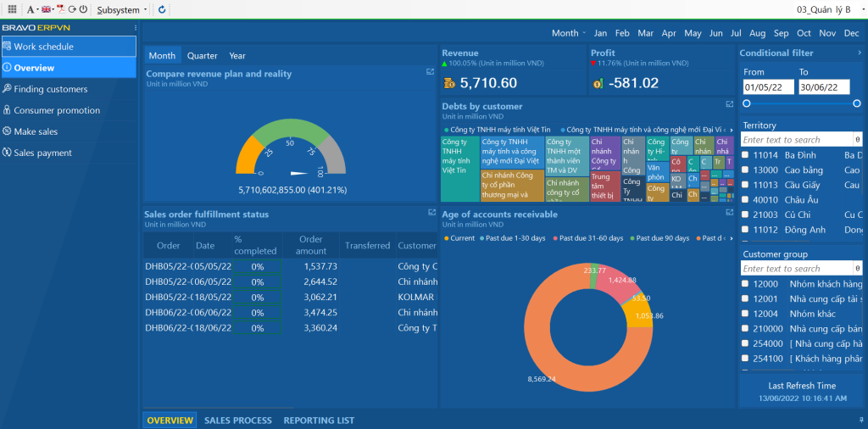Image resolution: width=868 pixels, height=429 pixels.
Task: Pin the panel using the pin icon
Action: [x=860, y=420]
